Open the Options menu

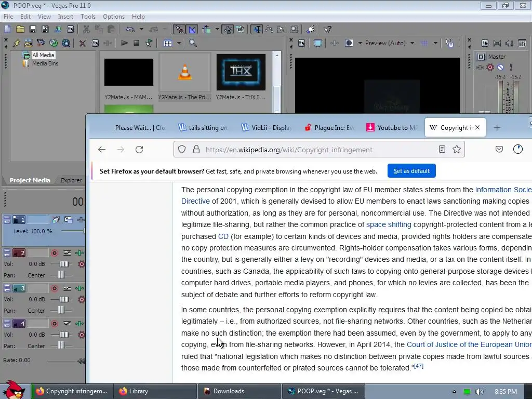pos(114,16)
